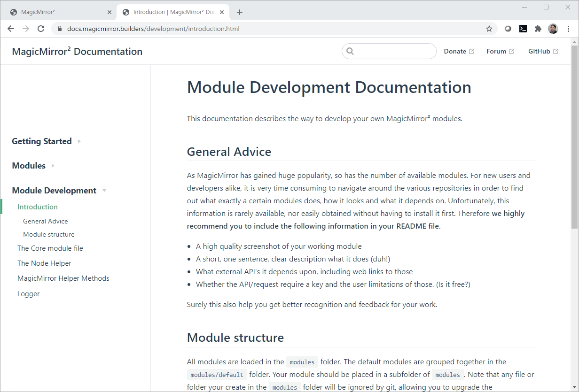
Task: Jump to General Advice in the sidebar
Action: click(46, 221)
